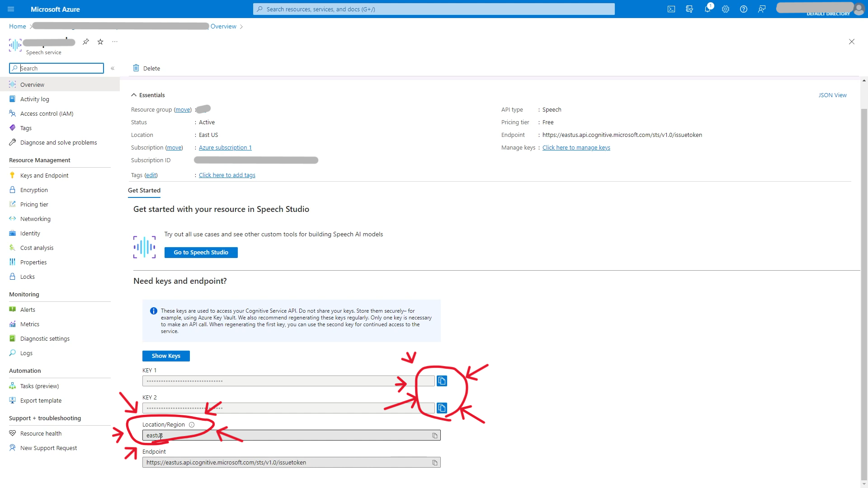Click Location/Region info icon

[192, 425]
